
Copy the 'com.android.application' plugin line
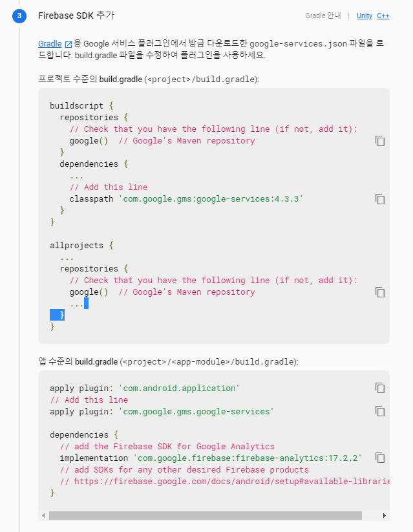(x=380, y=388)
